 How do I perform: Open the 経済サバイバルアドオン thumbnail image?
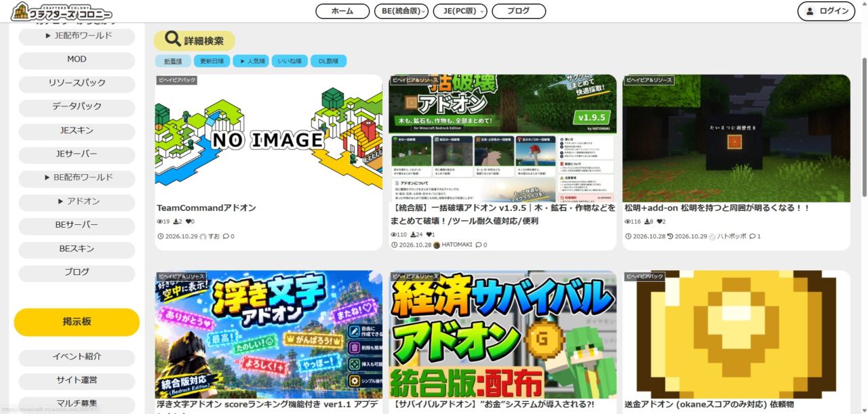click(x=502, y=334)
